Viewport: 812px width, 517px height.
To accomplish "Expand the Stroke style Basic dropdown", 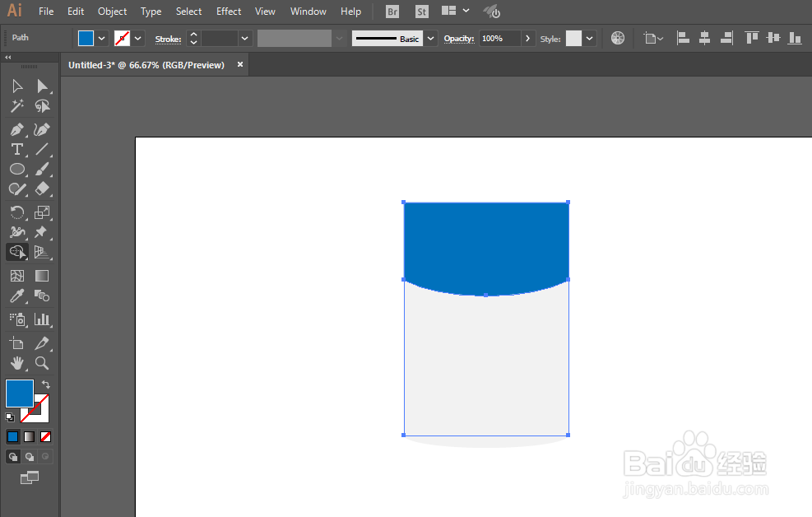I will click(429, 38).
